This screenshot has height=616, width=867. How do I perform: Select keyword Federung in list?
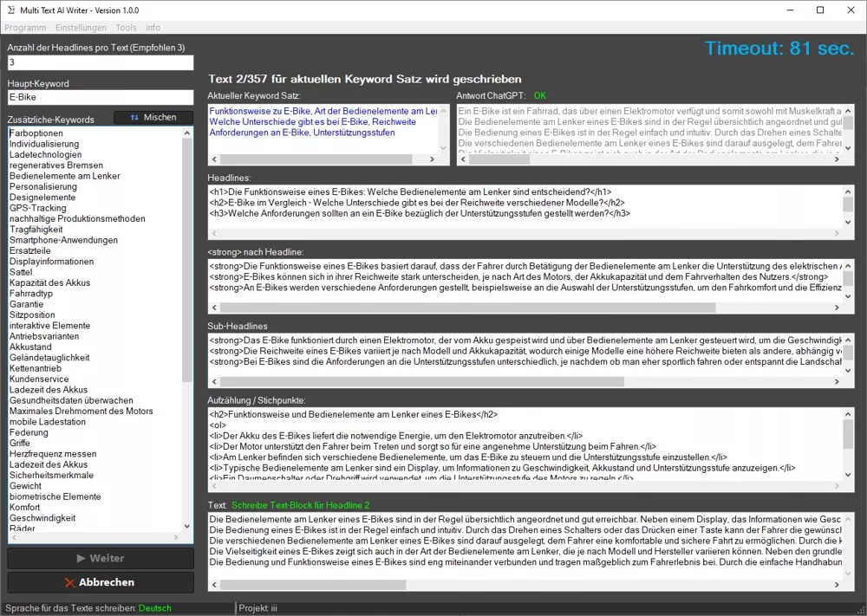tap(29, 432)
